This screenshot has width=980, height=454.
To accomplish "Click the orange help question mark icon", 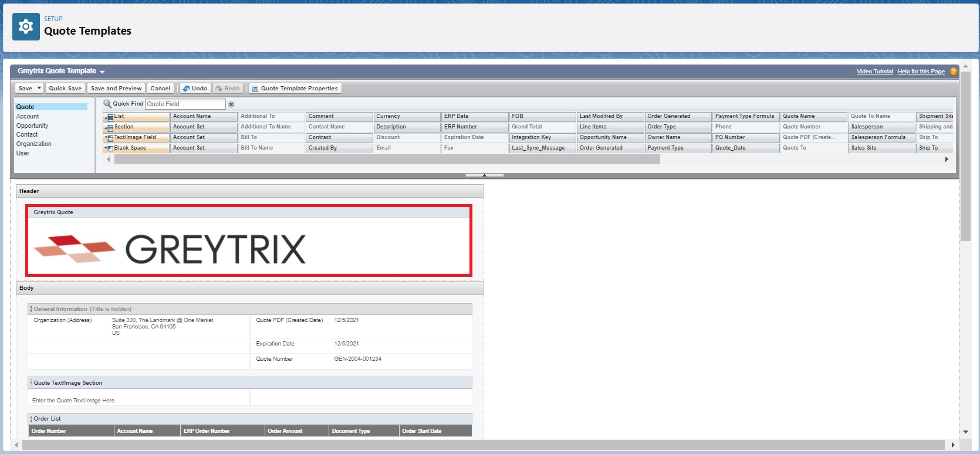I will point(953,72).
